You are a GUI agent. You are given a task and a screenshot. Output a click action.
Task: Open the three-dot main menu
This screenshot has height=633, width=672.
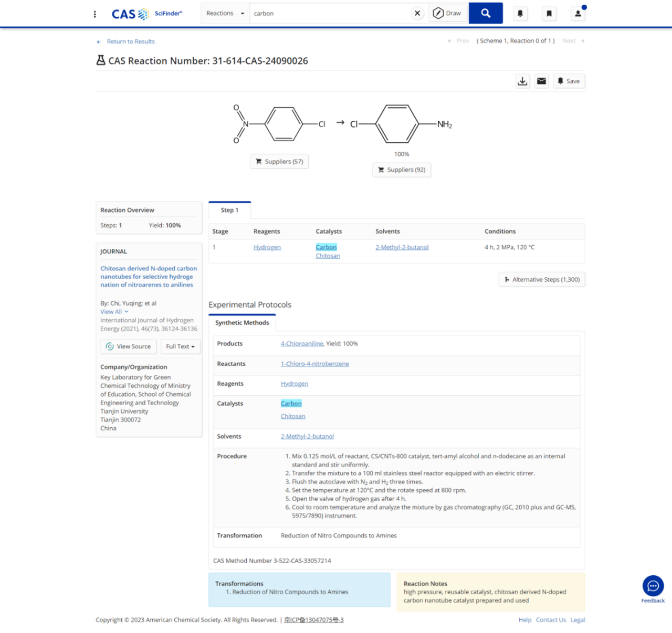[95, 14]
